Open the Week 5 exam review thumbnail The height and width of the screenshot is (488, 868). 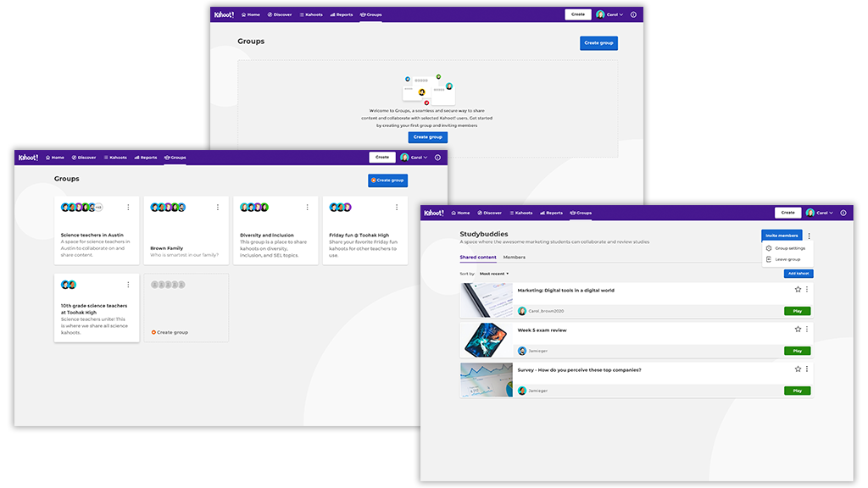click(487, 341)
